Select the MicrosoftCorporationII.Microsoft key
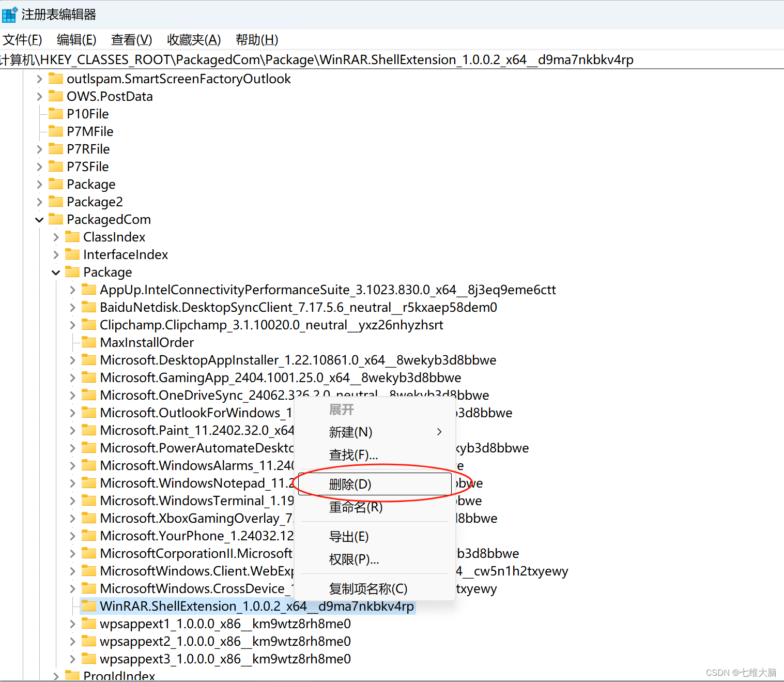This screenshot has width=784, height=682. tap(196, 553)
